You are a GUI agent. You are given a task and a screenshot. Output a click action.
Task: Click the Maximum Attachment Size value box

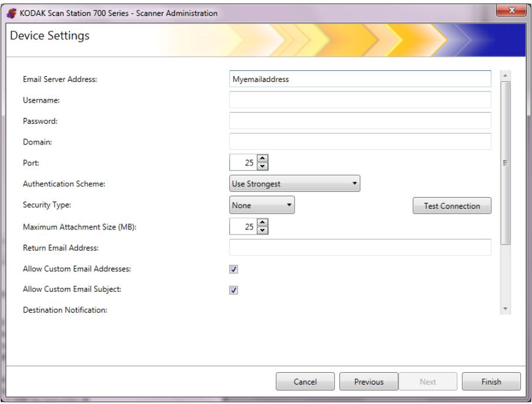(x=243, y=226)
